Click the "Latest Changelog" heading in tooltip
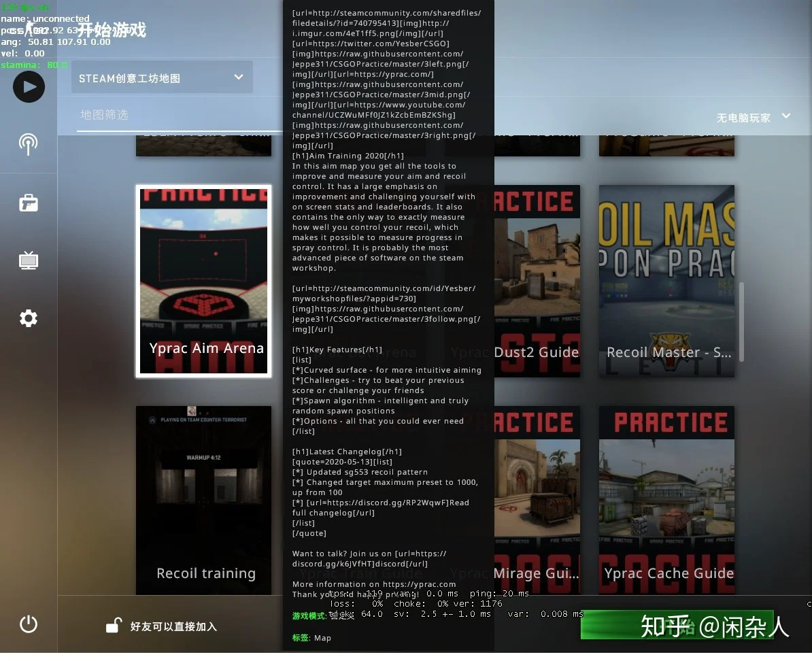 pyautogui.click(x=347, y=452)
